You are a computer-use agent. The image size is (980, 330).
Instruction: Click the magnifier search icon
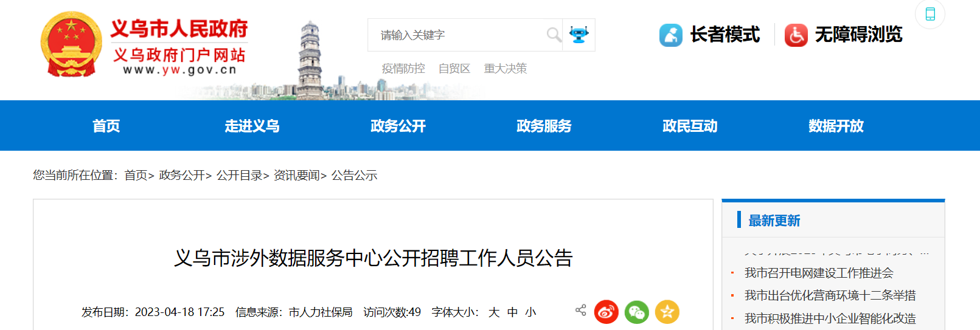coord(554,35)
